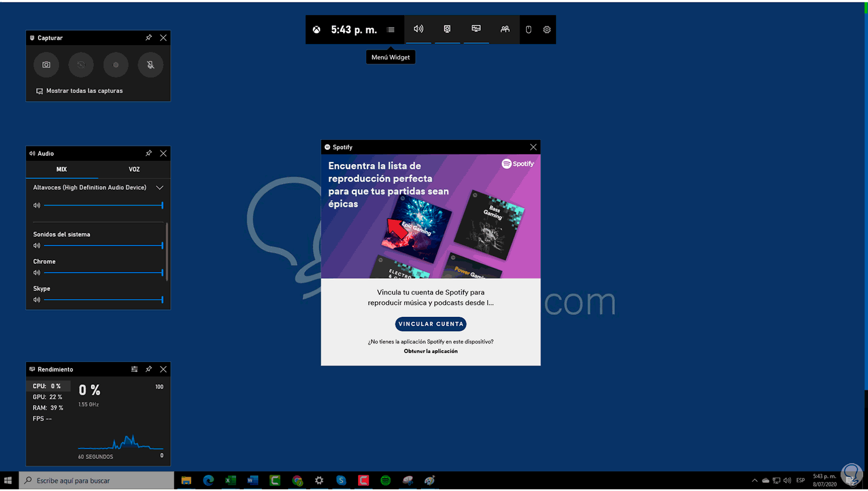868x491 pixels.
Task: Mute the Altavoces master volume
Action: (37, 205)
